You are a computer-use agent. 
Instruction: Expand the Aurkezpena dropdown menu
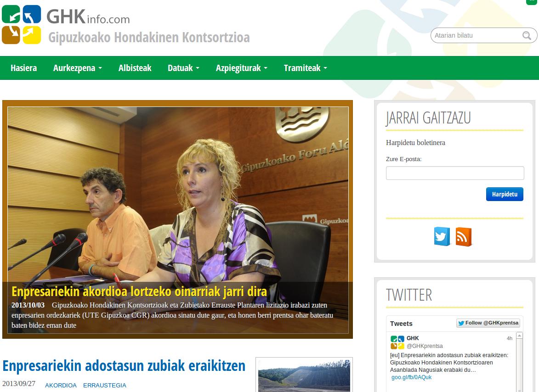tap(77, 68)
